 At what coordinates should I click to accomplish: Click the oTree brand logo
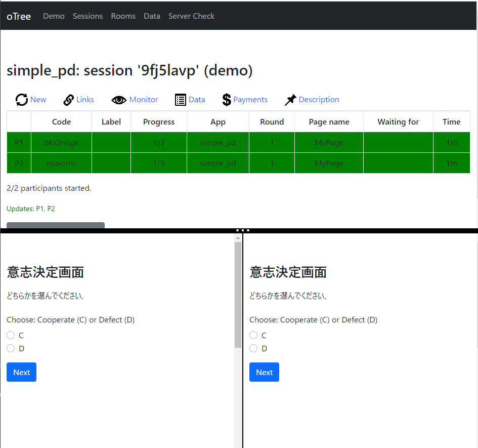point(19,16)
